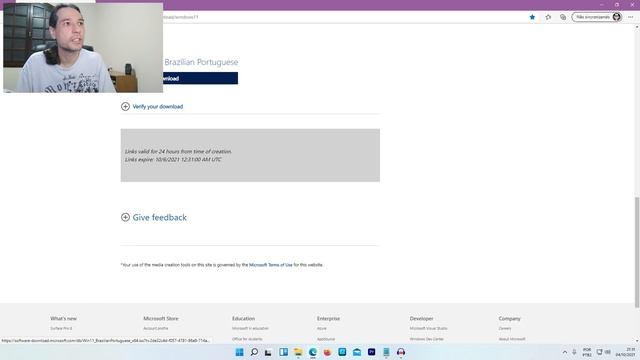The height and width of the screenshot is (360, 640).
Task: Click the 'Education' footer heading
Action: (x=243, y=318)
